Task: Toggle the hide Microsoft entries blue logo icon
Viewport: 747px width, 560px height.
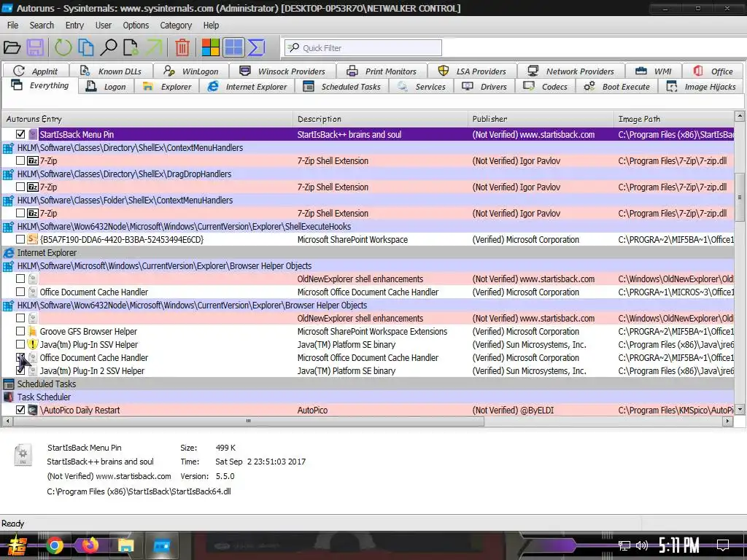Action: tap(233, 47)
